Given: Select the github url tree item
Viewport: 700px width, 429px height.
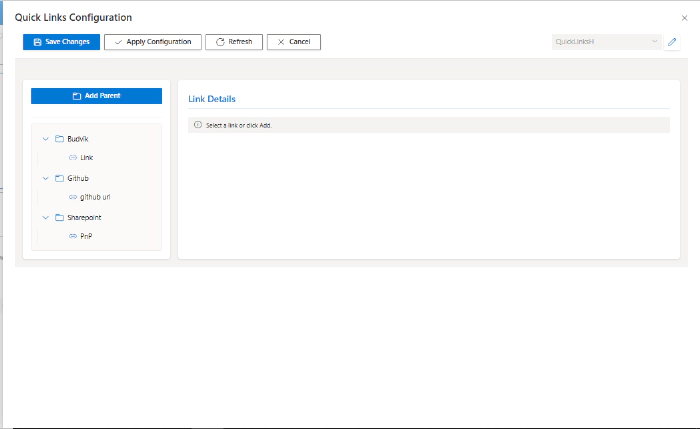Looking at the screenshot, I should pos(94,197).
